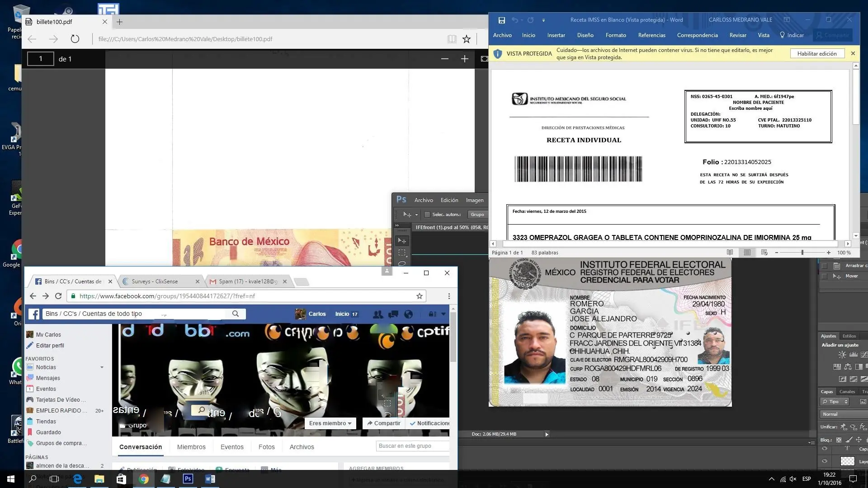Open the Grupo dropdown in Photoshop options bar
Image resolution: width=868 pixels, height=488 pixels.
[x=478, y=215]
